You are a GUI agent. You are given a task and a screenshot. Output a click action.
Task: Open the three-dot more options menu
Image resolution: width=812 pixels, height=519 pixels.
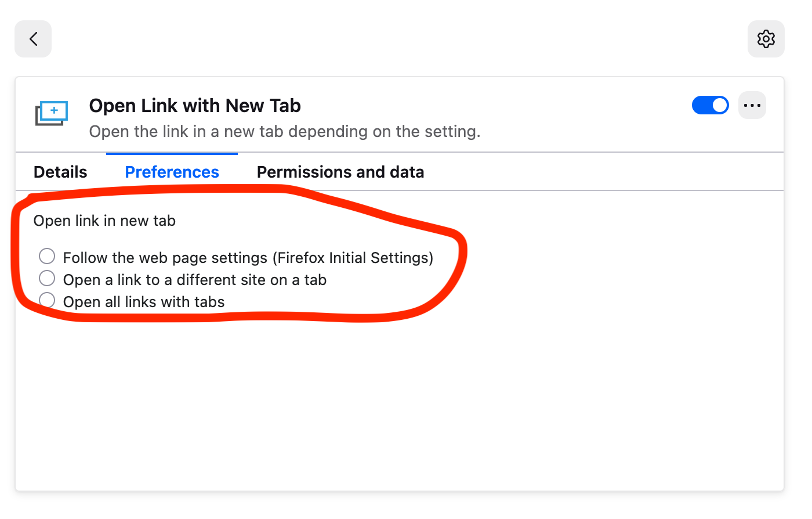[x=752, y=106]
